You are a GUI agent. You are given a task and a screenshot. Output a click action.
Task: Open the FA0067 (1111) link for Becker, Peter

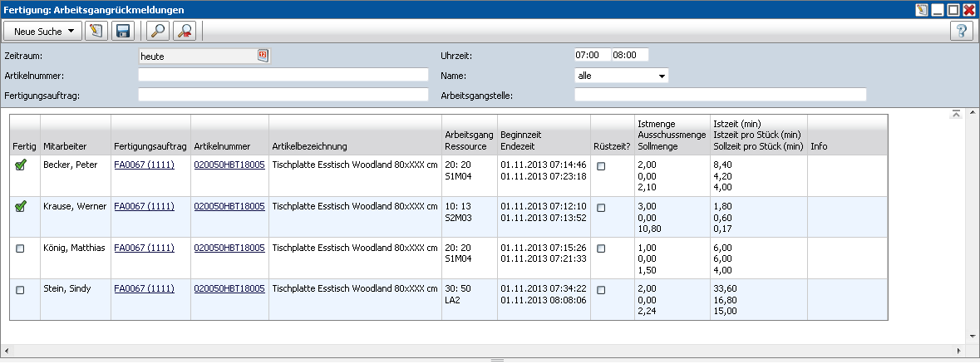144,165
